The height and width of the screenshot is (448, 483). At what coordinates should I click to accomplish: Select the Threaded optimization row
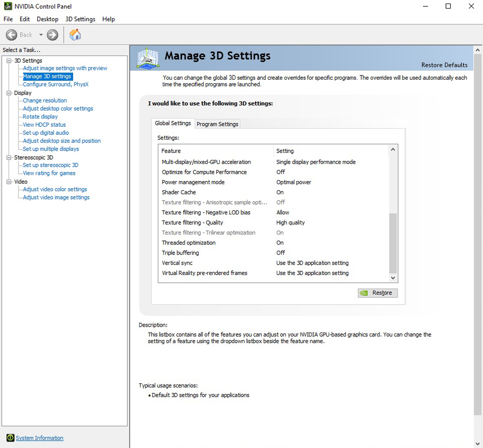(x=274, y=243)
